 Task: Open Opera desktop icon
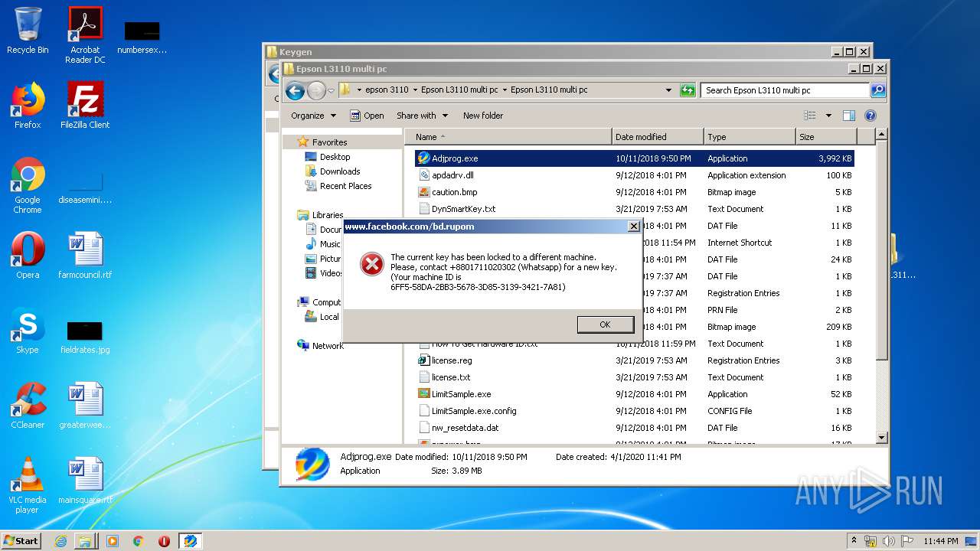coord(28,256)
